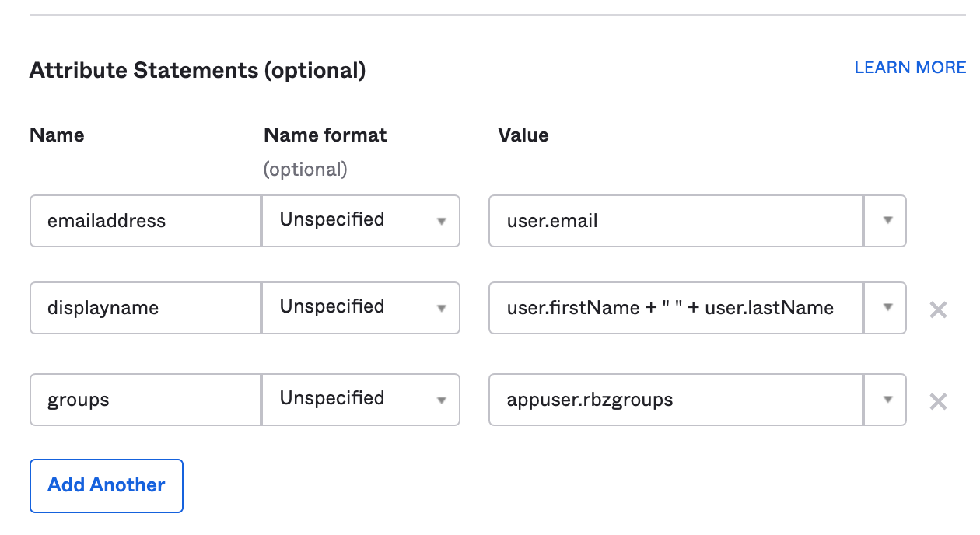Focus the emailaddress name field

[145, 221]
